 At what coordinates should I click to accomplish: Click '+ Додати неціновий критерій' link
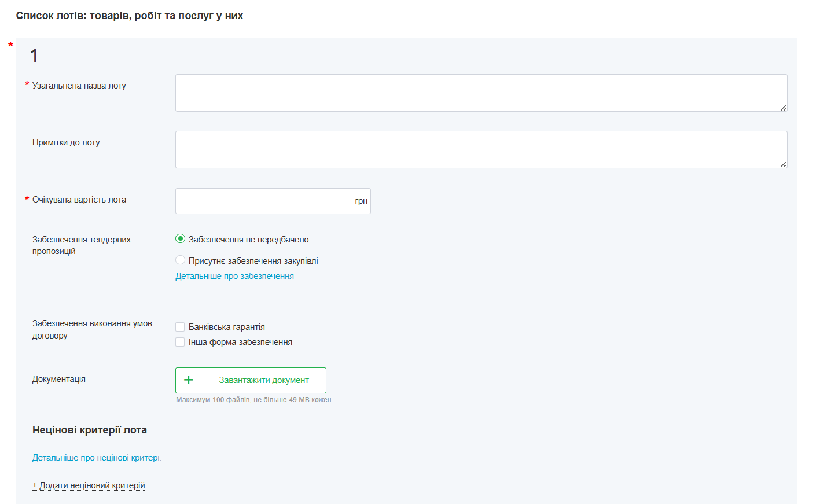tap(89, 485)
